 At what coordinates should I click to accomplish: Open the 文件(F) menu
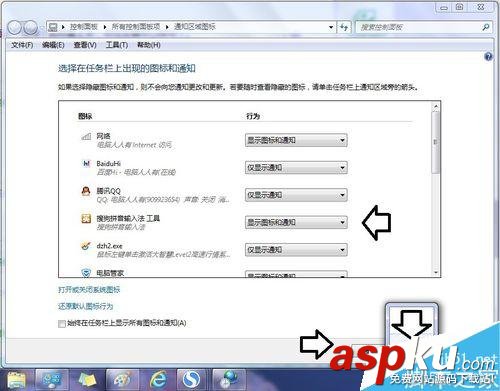(x=22, y=45)
